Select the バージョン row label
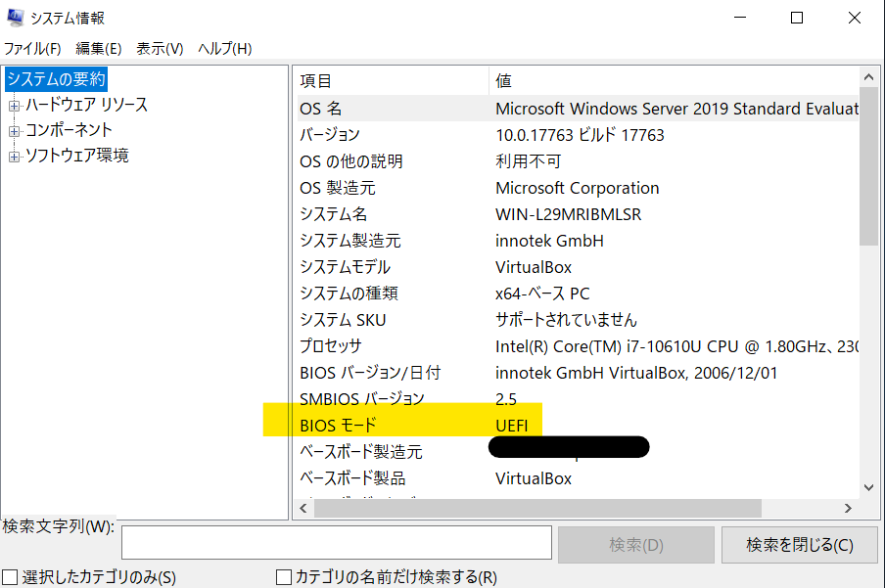The image size is (885, 588). [x=330, y=135]
